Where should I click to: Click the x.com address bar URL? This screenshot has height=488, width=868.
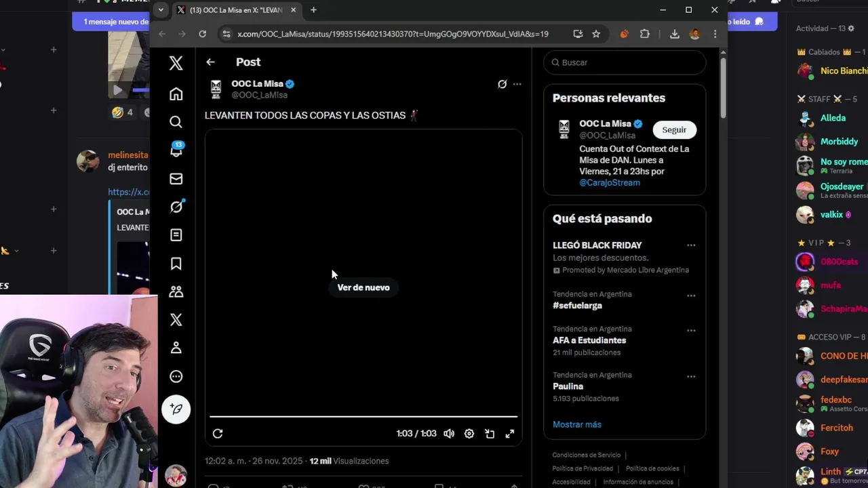[x=393, y=34]
